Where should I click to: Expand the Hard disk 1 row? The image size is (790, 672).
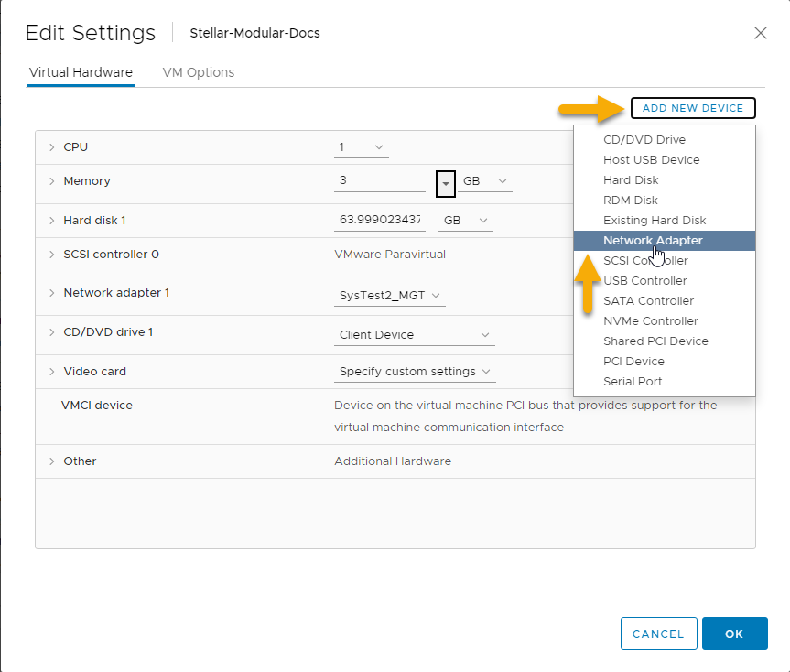click(x=52, y=221)
